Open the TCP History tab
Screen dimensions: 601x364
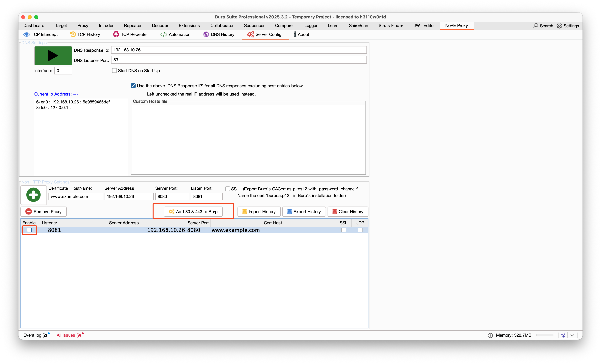[x=85, y=34]
